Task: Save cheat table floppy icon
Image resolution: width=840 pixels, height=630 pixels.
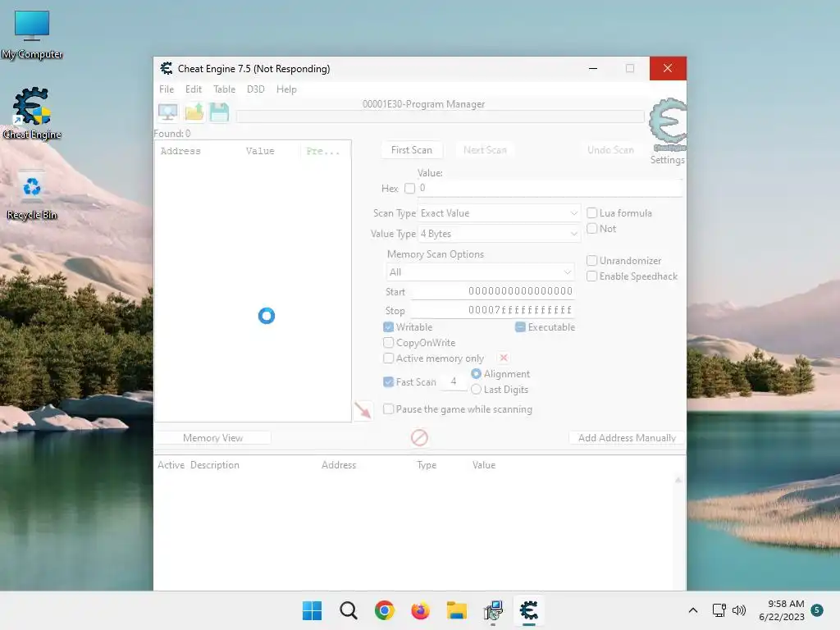Action: click(219, 112)
